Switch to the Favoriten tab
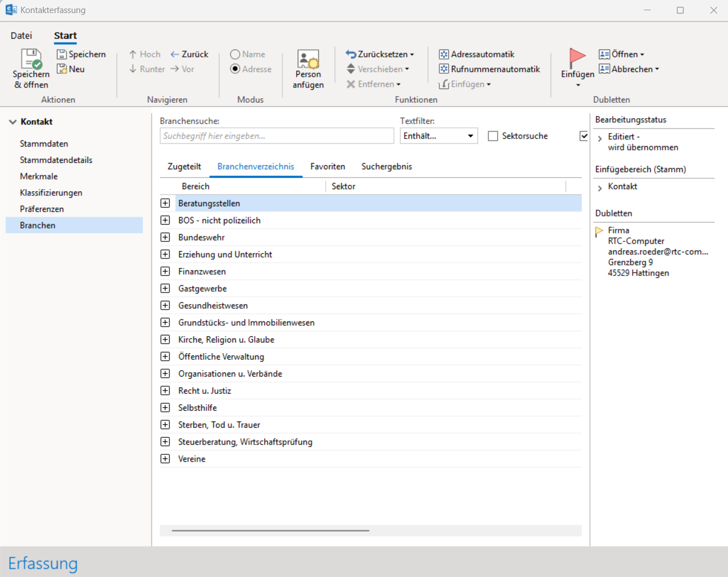Screen dimensions: 728x577 click(x=327, y=167)
